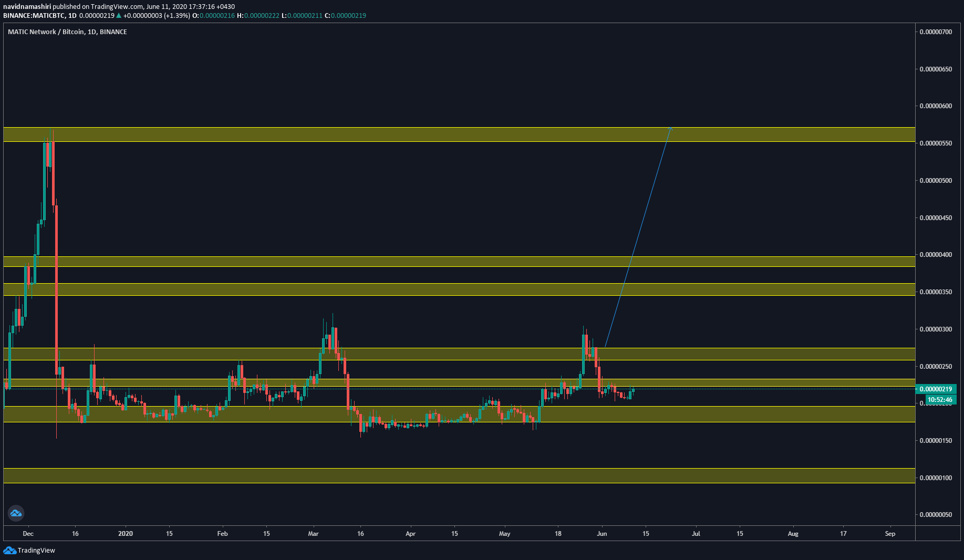Click price axis label 0.00000350
The height and width of the screenshot is (560, 964).
[x=936, y=292]
